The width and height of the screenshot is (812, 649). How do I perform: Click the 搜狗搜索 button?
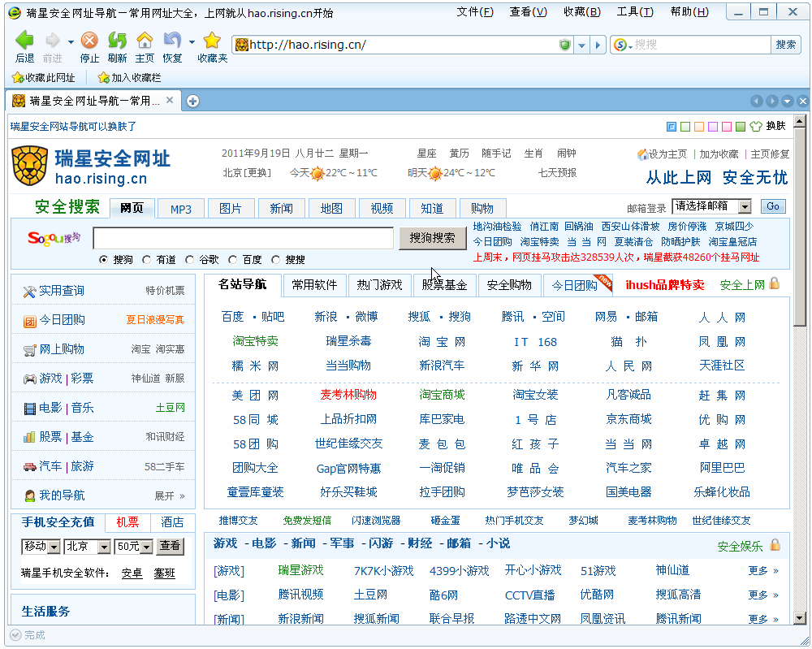(433, 238)
